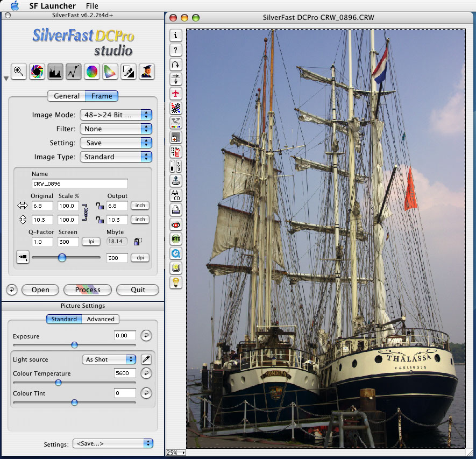The height and width of the screenshot is (459, 476).
Task: Toggle the proportional scale chain link
Action: (x=84, y=211)
